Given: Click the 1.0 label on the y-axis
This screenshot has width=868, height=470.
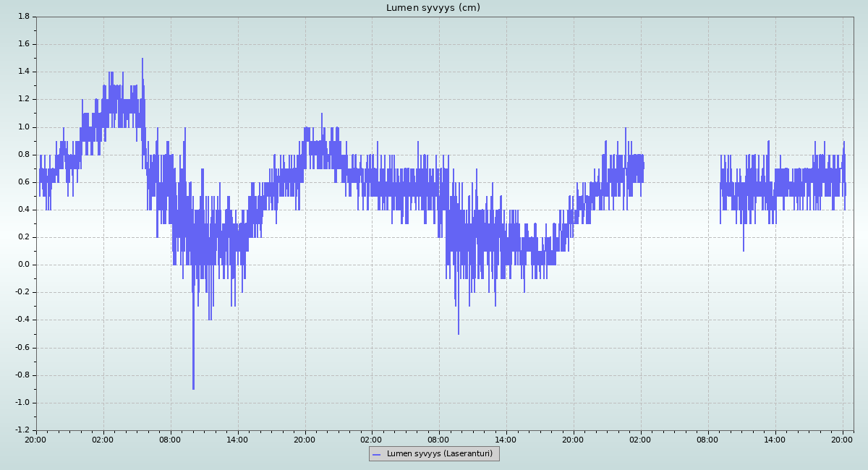Looking at the screenshot, I should tap(22, 127).
